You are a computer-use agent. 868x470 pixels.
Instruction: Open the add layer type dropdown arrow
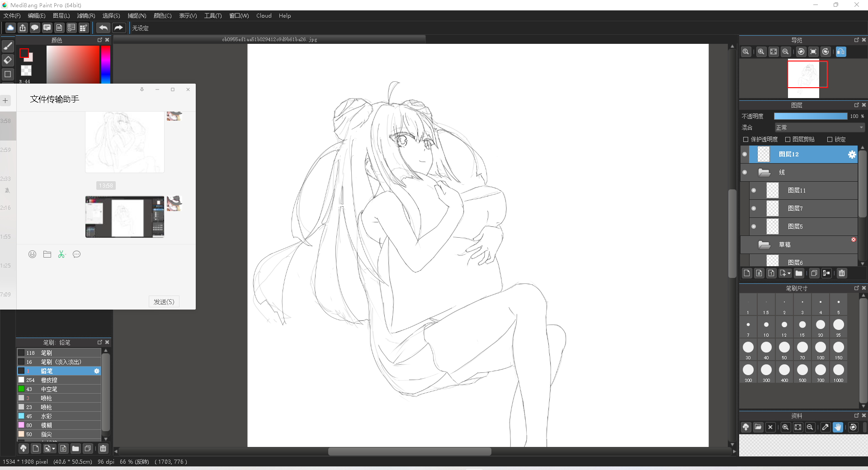click(789, 273)
